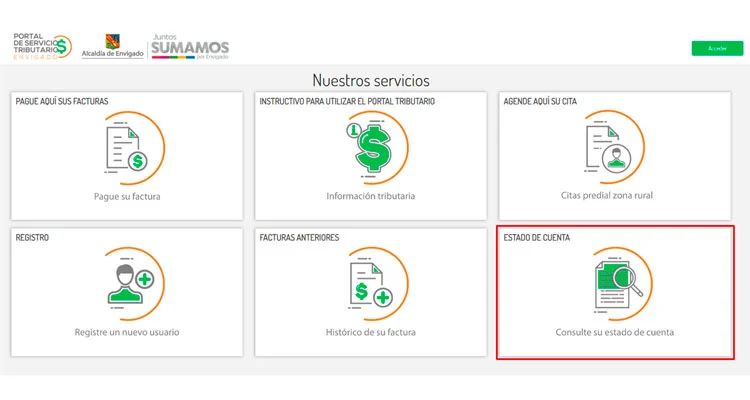Viewport: 750px width, 400px height.
Task: Click the large green dollar sign icon
Action: tap(376, 147)
